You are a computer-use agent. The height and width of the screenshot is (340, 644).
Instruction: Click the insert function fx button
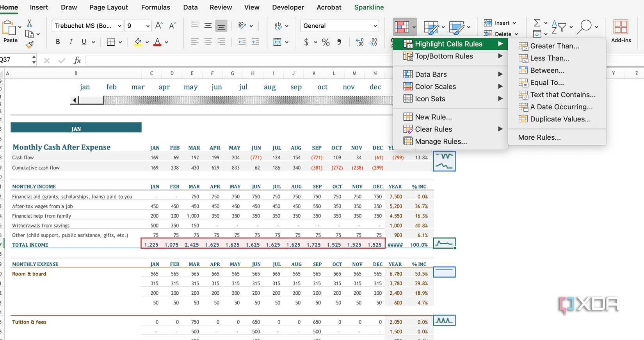(77, 60)
